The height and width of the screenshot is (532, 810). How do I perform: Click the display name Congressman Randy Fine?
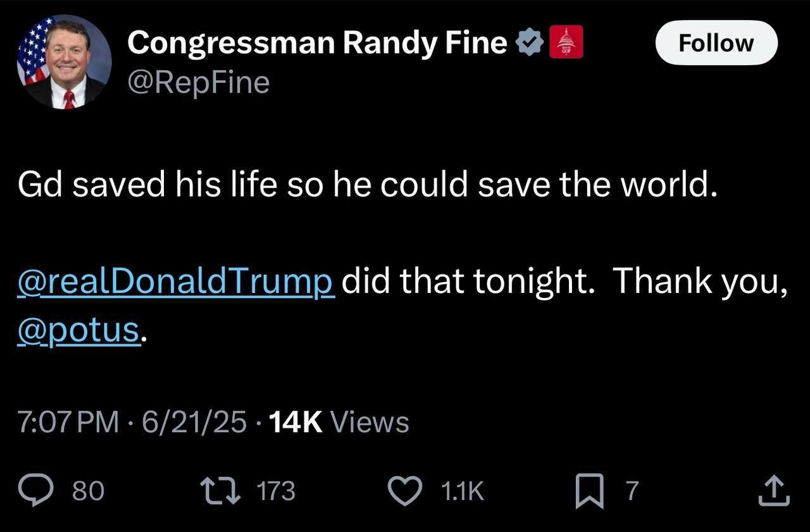pyautogui.click(x=316, y=43)
